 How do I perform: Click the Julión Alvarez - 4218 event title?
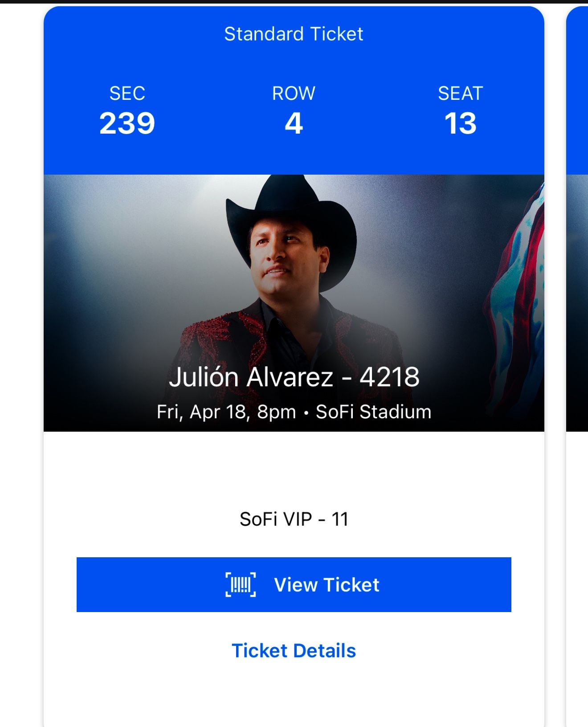click(294, 377)
